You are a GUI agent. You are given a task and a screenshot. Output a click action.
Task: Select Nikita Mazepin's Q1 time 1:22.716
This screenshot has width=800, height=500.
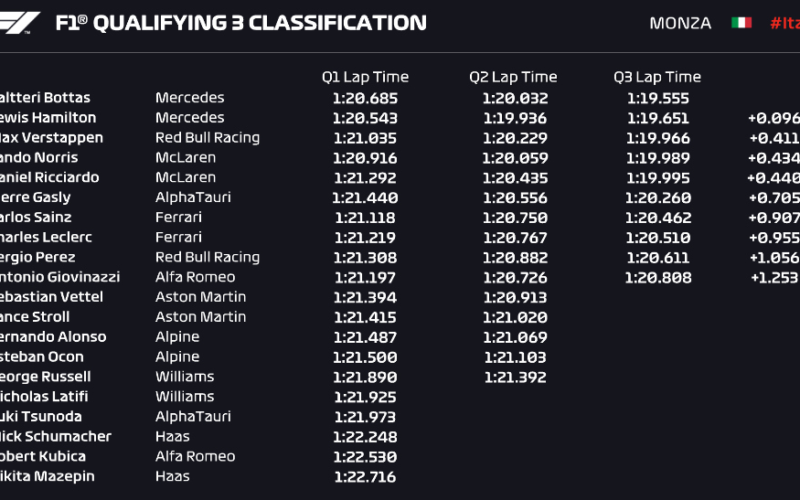coord(365,477)
